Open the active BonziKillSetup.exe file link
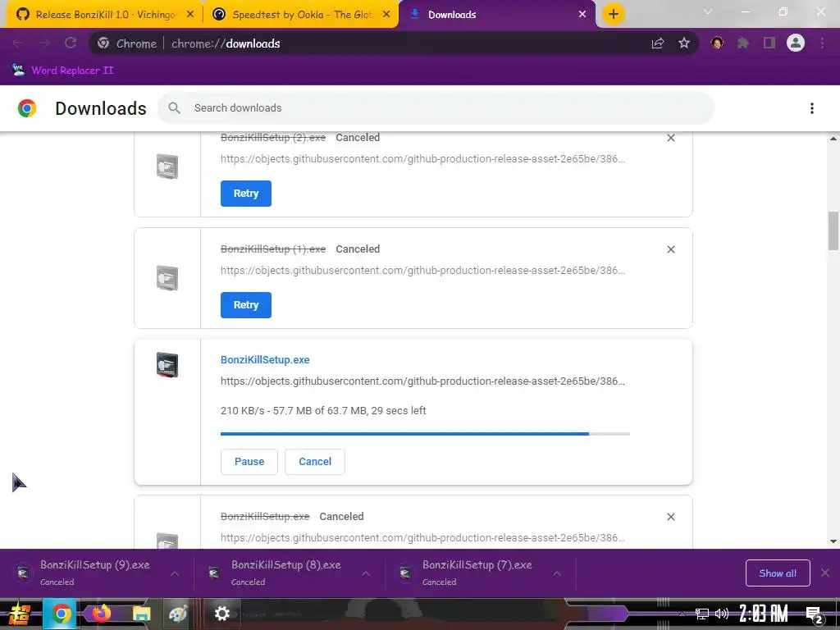840x630 pixels. tap(265, 360)
